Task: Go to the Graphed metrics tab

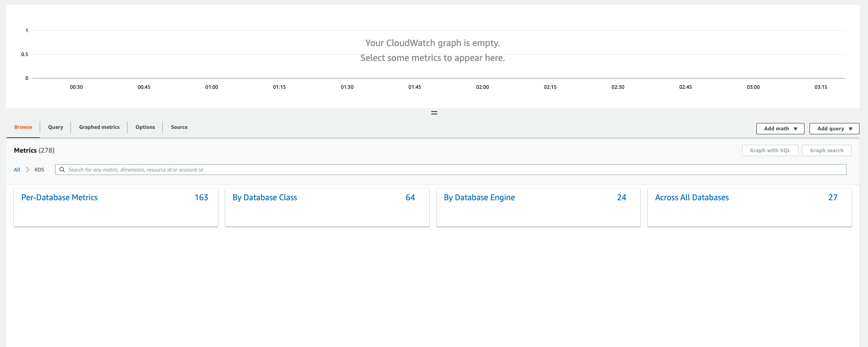Action: click(x=99, y=127)
